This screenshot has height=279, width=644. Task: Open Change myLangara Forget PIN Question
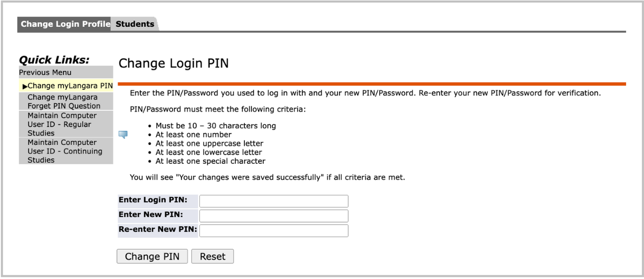click(x=64, y=102)
